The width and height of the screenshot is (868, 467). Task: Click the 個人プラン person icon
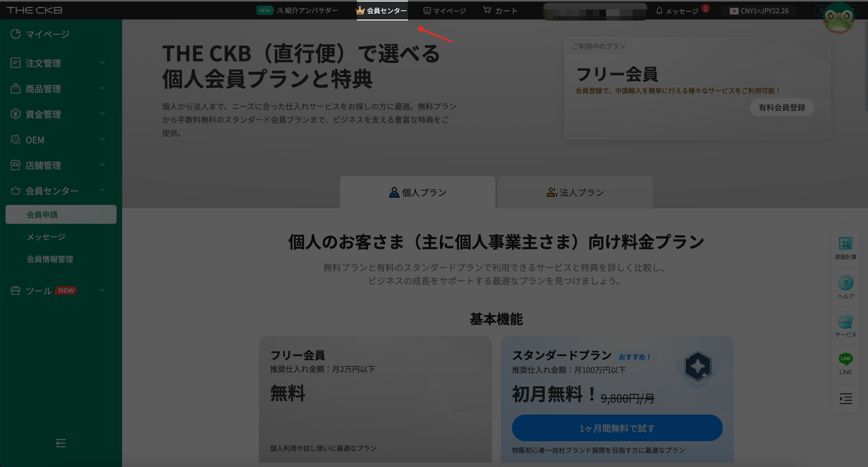394,192
